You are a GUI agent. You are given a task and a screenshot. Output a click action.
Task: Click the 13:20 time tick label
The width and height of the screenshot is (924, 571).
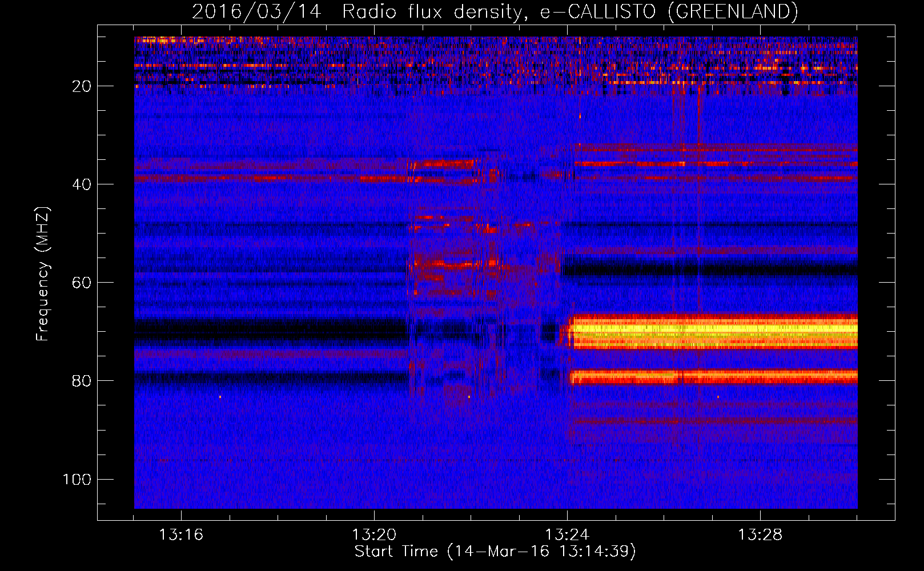(x=374, y=535)
